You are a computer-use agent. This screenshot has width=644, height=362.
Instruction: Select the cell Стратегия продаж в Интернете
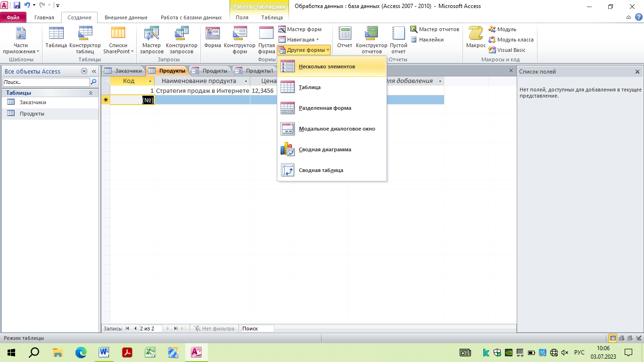202,90
